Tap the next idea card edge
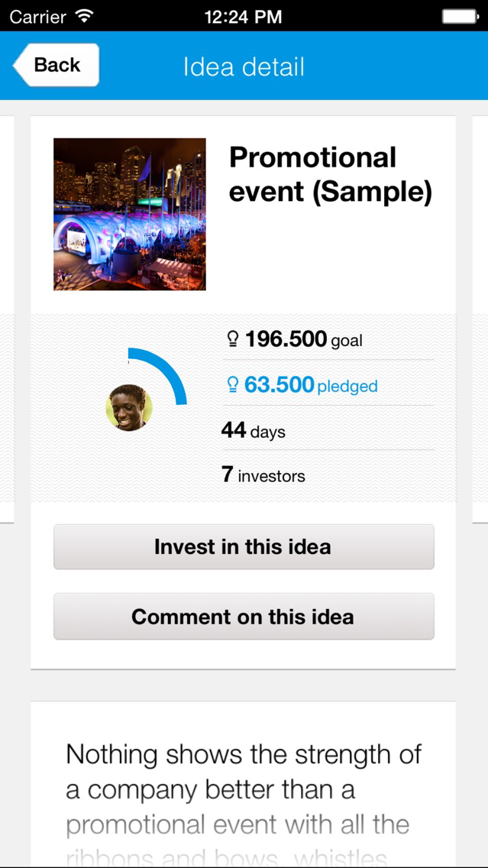This screenshot has width=488, height=868. [x=480, y=319]
